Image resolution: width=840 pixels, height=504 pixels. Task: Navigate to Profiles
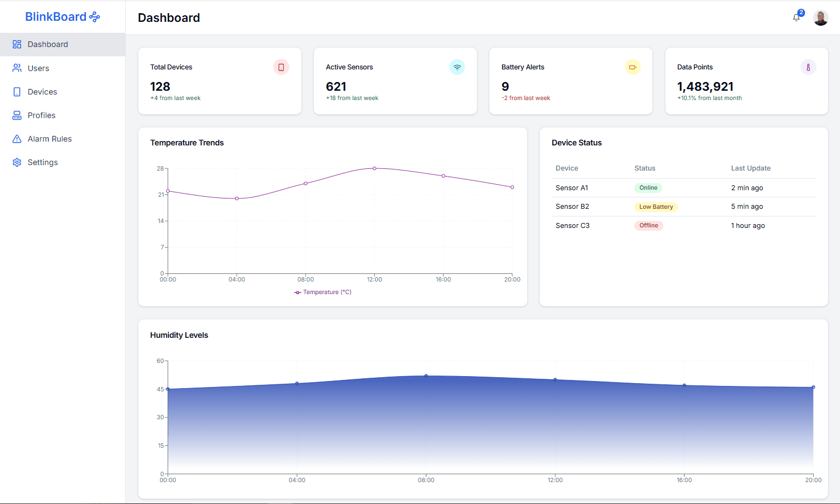62,115
